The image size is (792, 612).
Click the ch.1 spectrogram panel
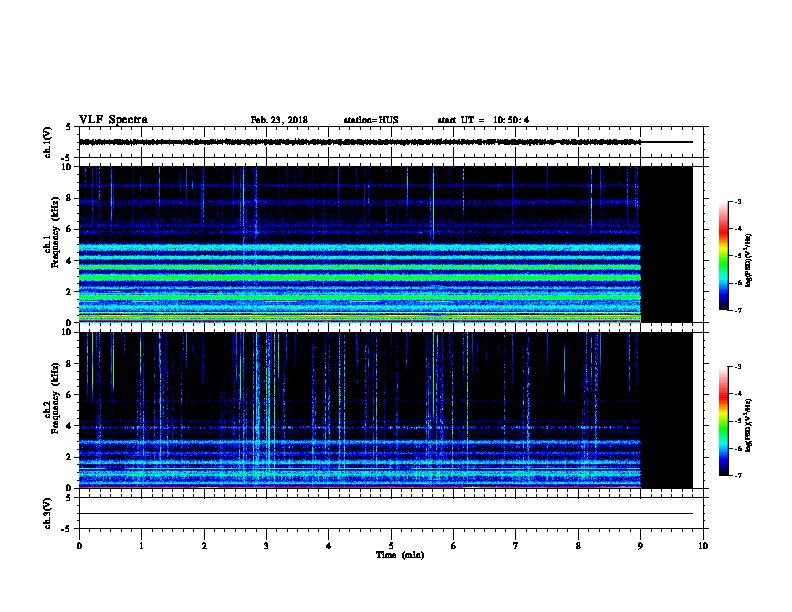point(385,244)
